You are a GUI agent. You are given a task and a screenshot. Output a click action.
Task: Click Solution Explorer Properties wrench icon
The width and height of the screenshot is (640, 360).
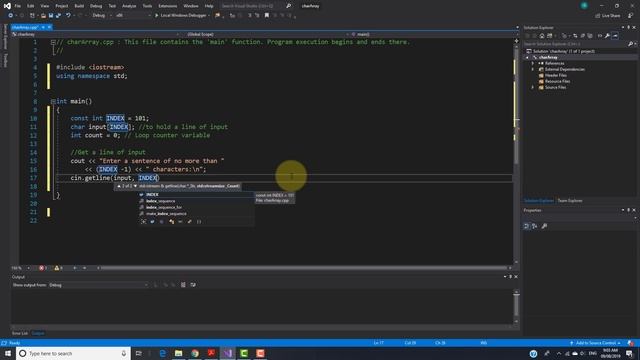point(607,36)
